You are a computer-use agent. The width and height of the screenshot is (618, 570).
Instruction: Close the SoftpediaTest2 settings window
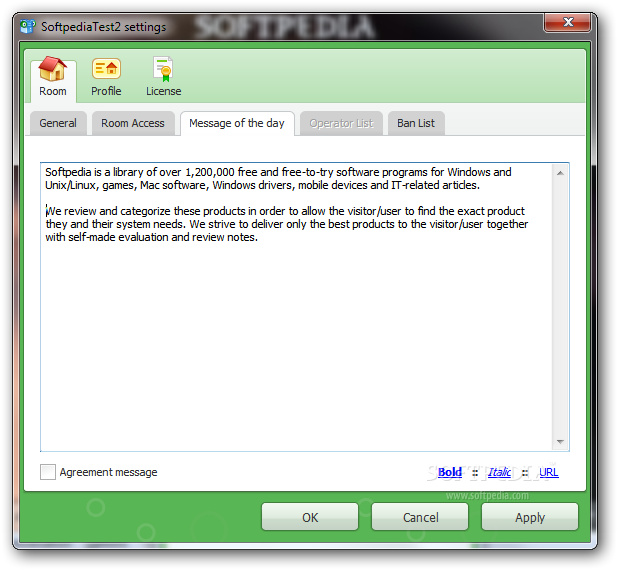click(568, 22)
